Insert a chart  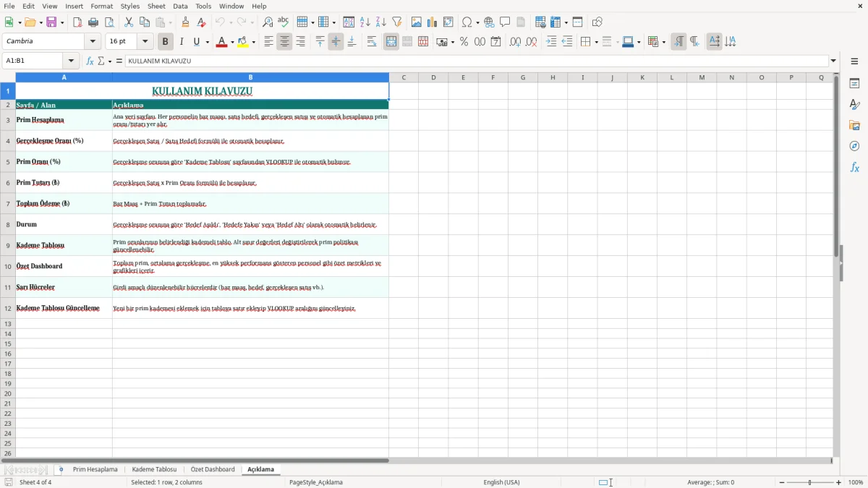(433, 22)
